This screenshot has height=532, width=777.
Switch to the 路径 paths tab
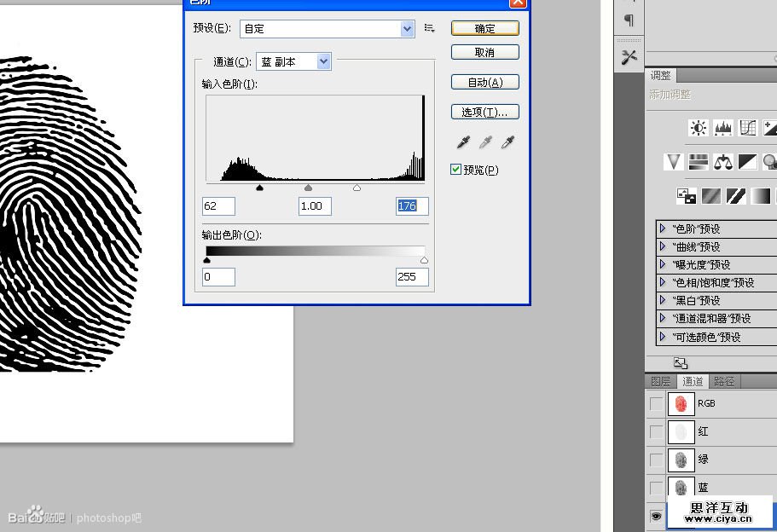pyautogui.click(x=724, y=381)
